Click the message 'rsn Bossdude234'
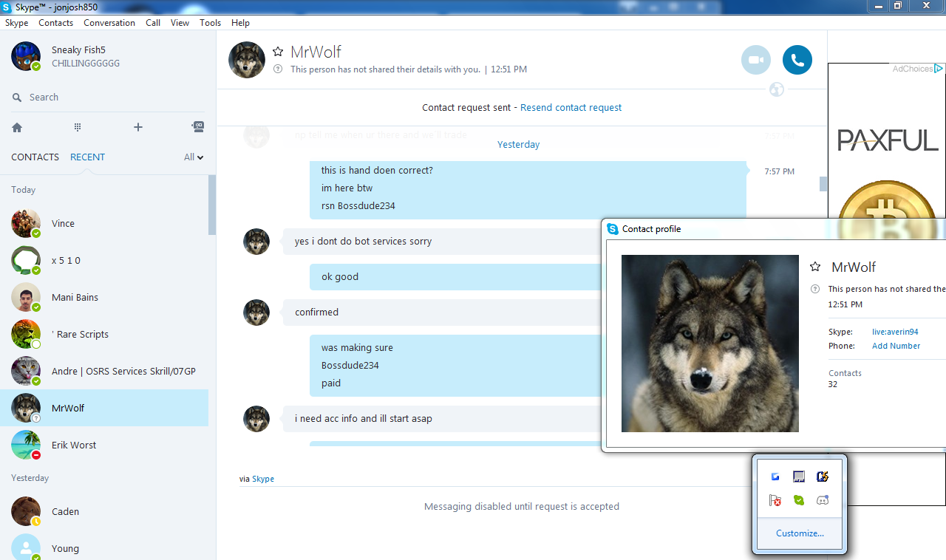Screen dimensions: 946x560 click(358, 205)
